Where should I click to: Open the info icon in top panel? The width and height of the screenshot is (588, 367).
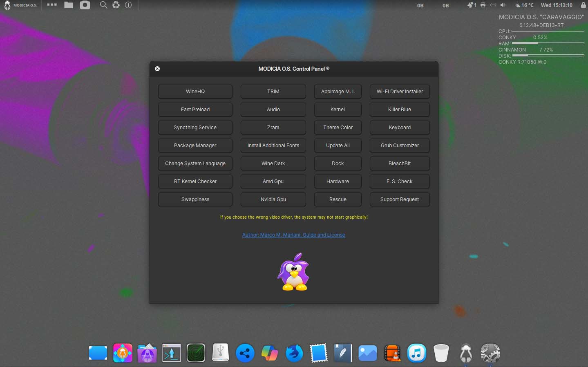point(128,5)
